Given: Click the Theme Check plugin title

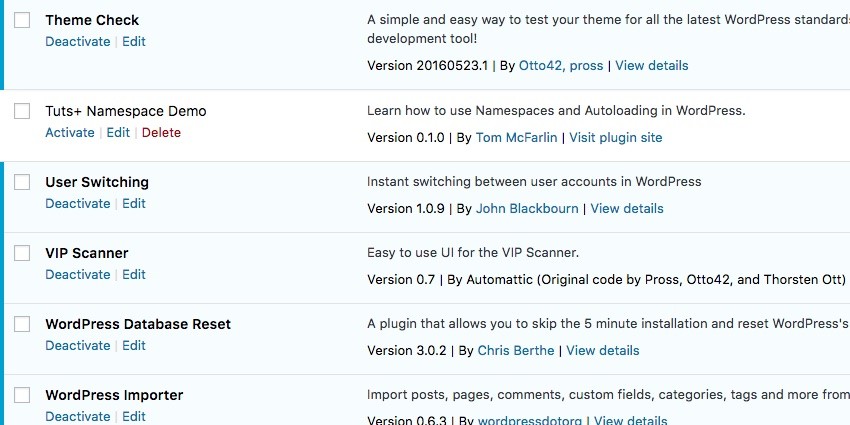Looking at the screenshot, I should pos(92,20).
